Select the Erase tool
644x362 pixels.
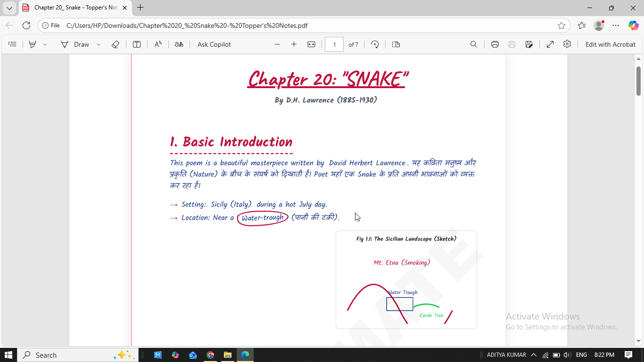pyautogui.click(x=116, y=44)
